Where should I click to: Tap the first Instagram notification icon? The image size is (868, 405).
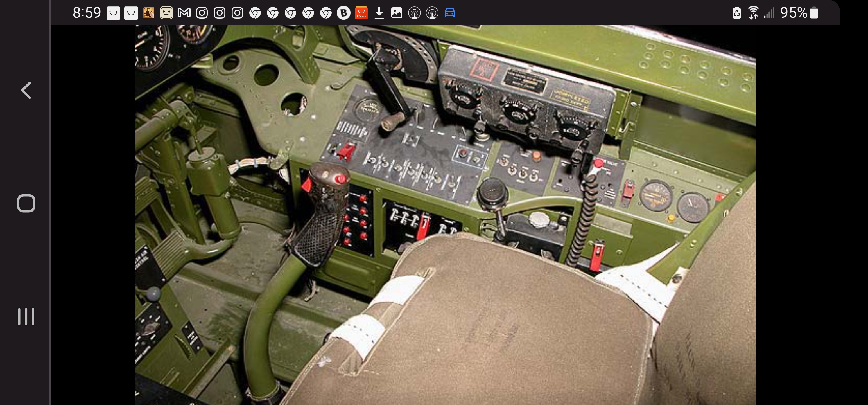pos(202,13)
